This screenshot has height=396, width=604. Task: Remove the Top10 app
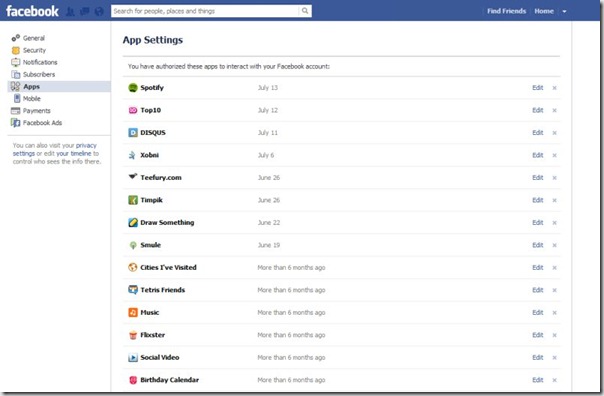click(x=554, y=111)
